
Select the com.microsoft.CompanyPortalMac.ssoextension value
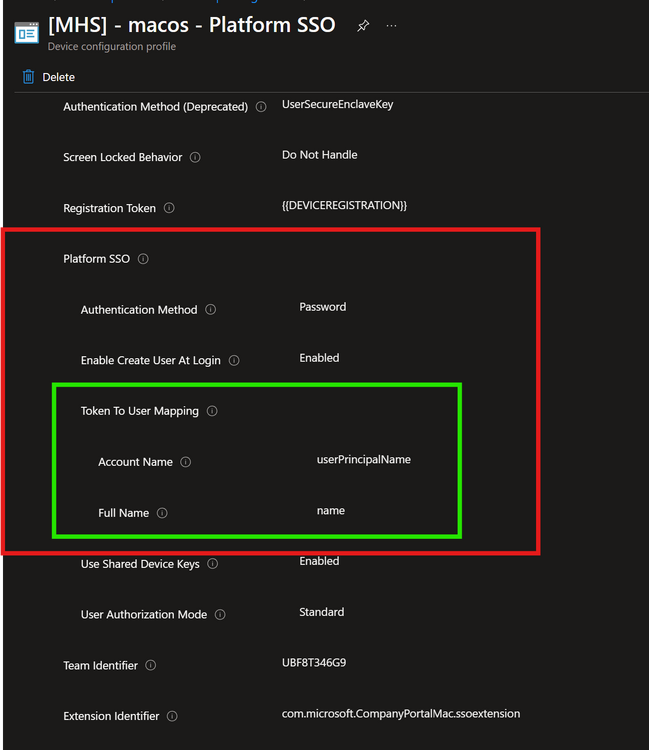click(x=401, y=714)
